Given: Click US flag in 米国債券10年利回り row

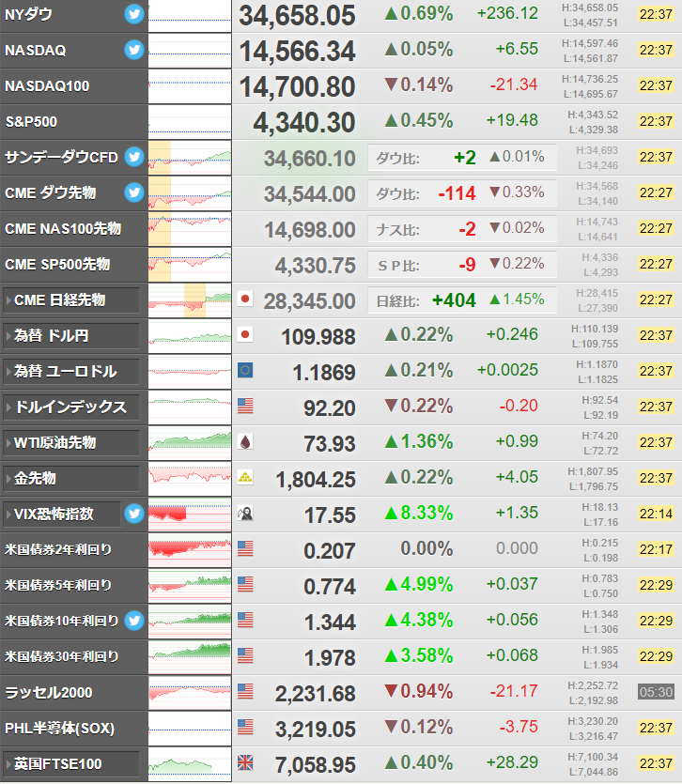Looking at the screenshot, I should (x=245, y=620).
